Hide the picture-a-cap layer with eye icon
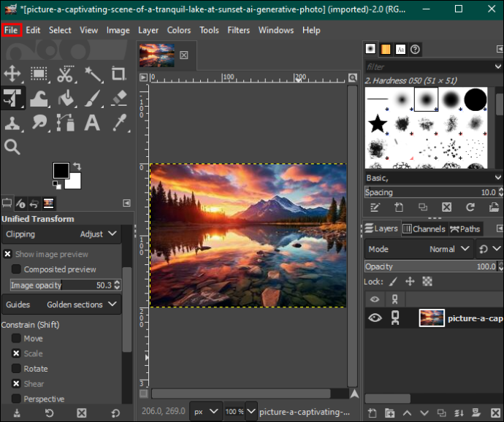Image resolution: width=504 pixels, height=422 pixels. click(375, 318)
